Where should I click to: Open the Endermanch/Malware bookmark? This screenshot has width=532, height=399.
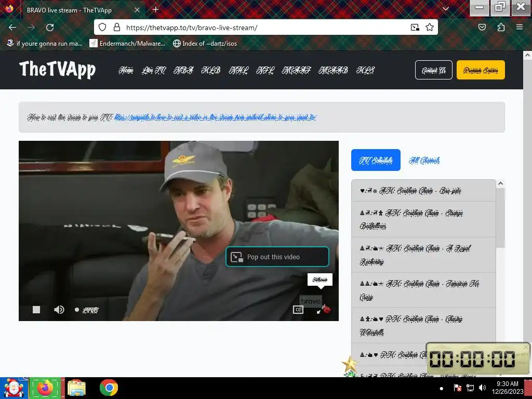point(127,44)
